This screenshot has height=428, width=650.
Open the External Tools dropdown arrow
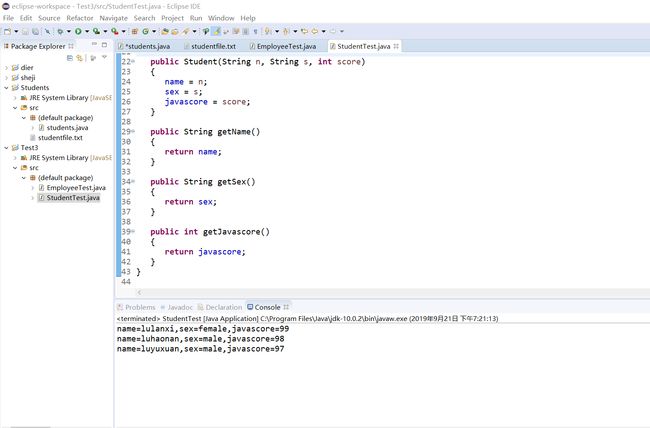[123, 32]
